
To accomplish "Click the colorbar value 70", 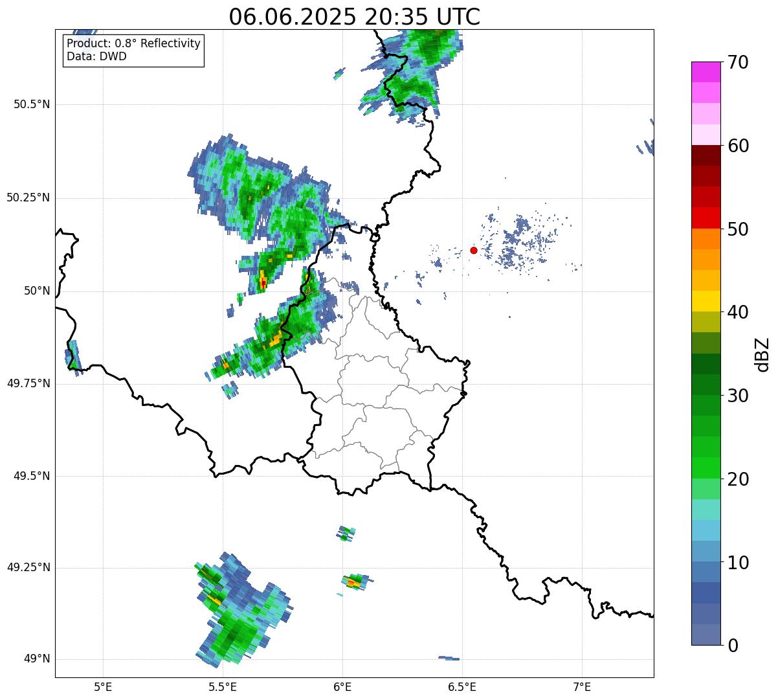I will (x=738, y=62).
